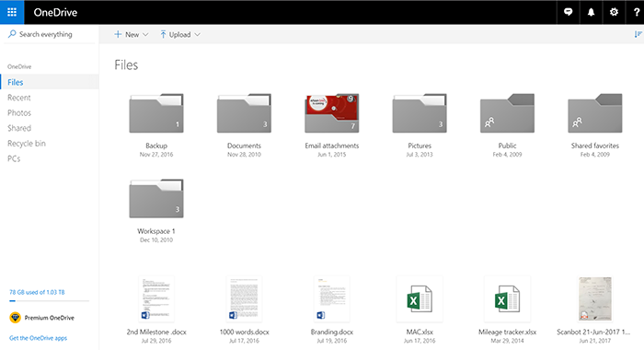The height and width of the screenshot is (350, 644).
Task: Open the Recycle bin
Action: click(27, 143)
